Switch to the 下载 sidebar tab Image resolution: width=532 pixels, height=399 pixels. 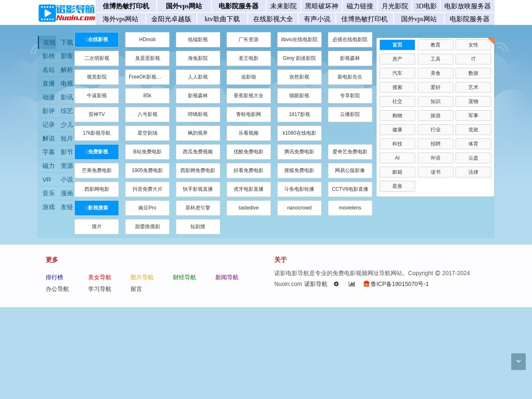click(x=67, y=42)
